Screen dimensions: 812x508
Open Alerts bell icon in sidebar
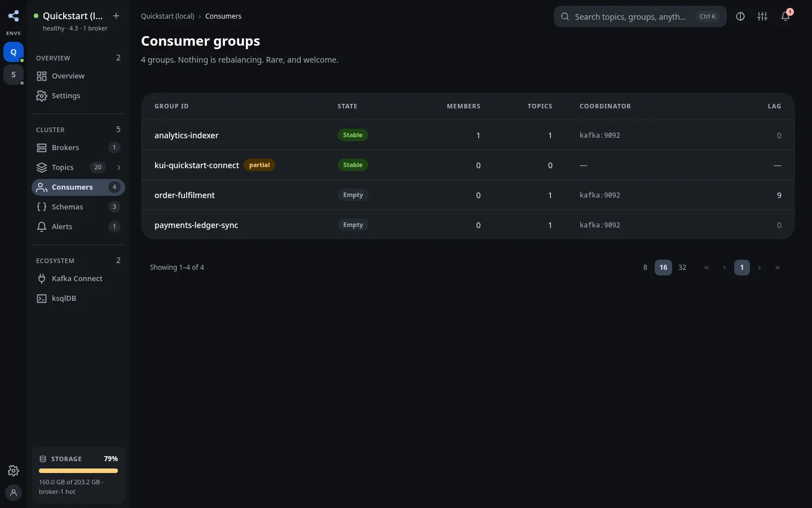click(42, 227)
